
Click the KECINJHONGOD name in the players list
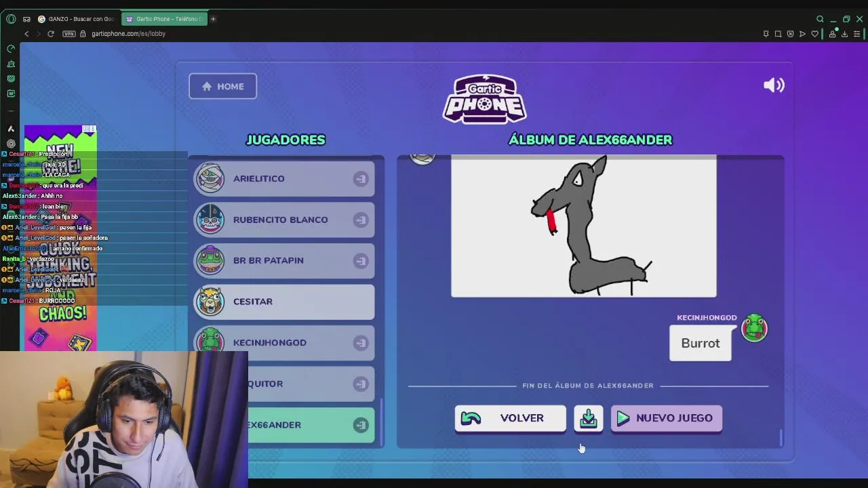[x=270, y=342]
